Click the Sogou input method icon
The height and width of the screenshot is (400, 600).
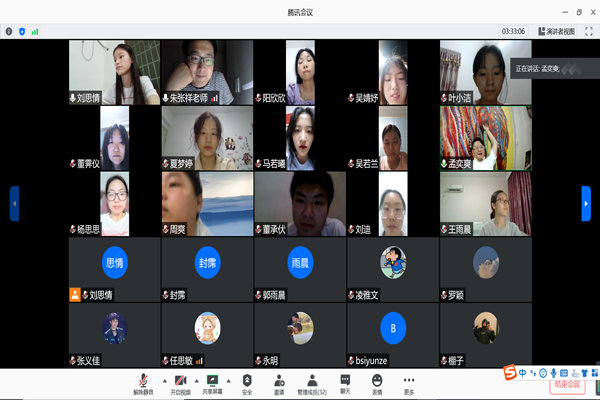pyautogui.click(x=510, y=373)
